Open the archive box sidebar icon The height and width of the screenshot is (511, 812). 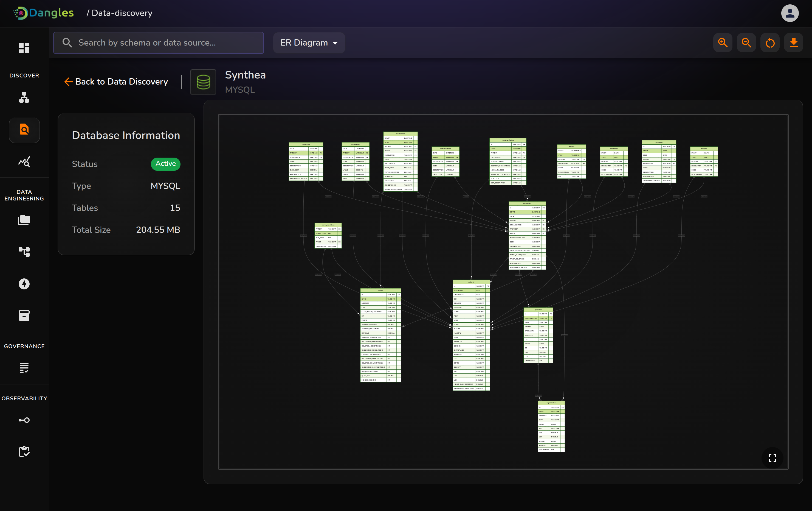pos(24,315)
